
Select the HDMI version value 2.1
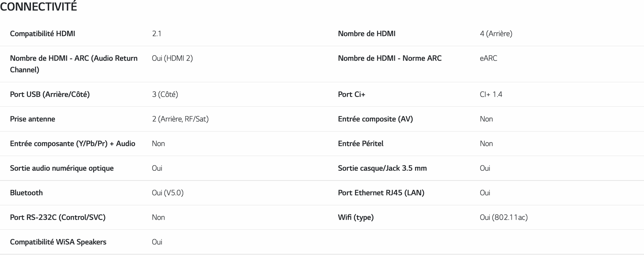pyautogui.click(x=157, y=34)
